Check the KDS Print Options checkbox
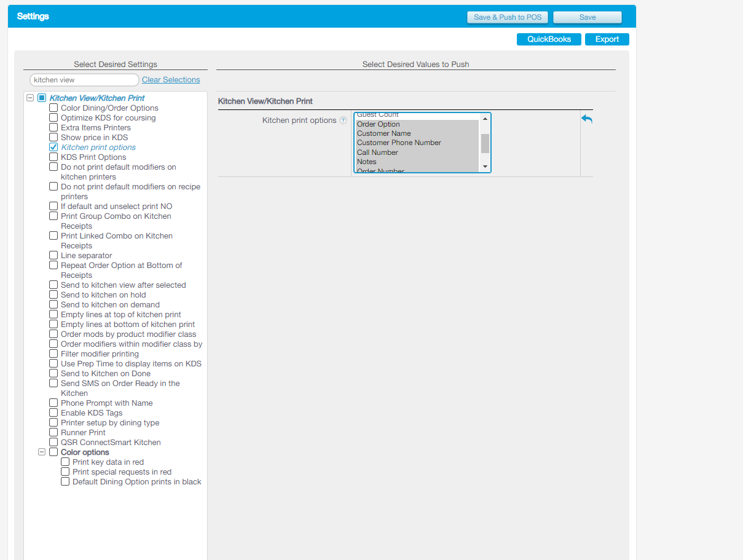743x560 pixels. click(53, 157)
